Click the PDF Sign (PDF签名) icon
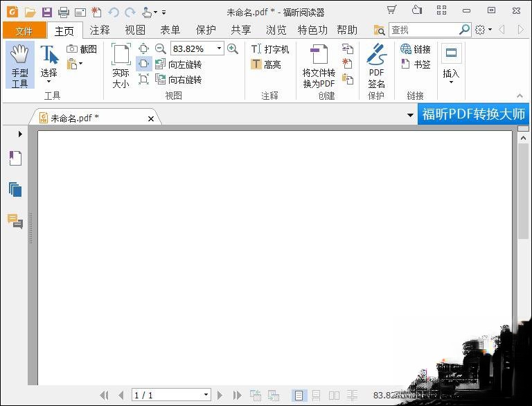The image size is (532, 406). [x=376, y=65]
